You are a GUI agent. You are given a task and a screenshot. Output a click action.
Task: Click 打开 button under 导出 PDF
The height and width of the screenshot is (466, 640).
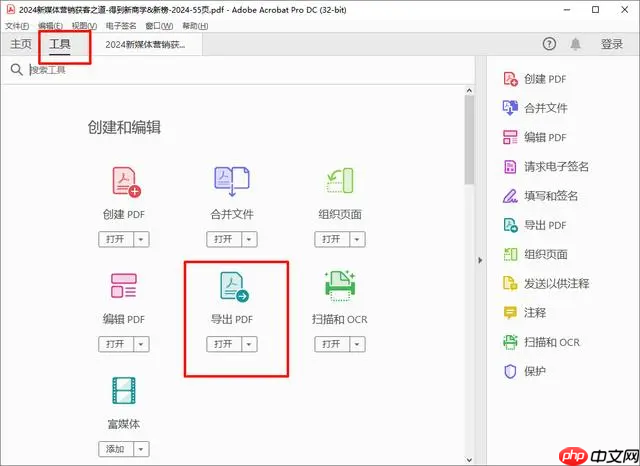pos(224,344)
